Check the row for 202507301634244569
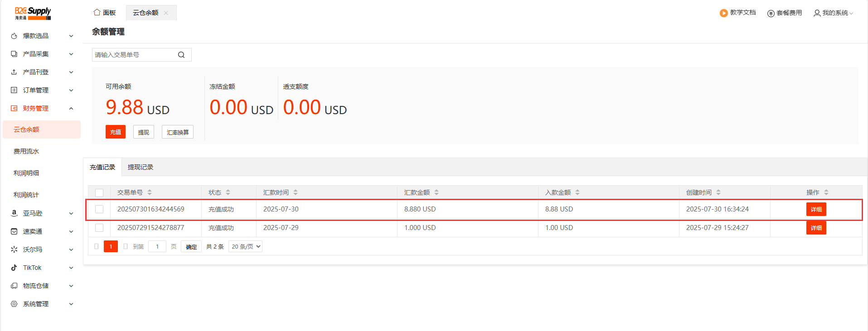 pos(99,209)
